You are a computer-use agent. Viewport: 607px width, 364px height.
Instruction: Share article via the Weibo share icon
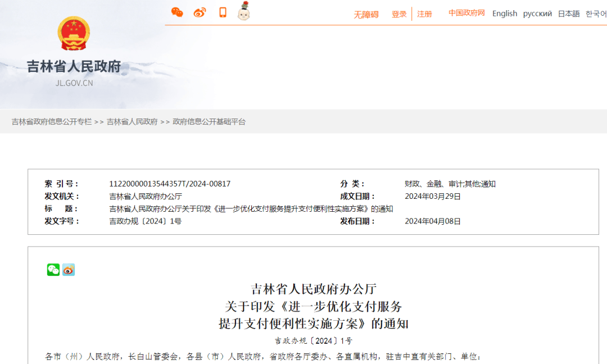pyautogui.click(x=68, y=270)
